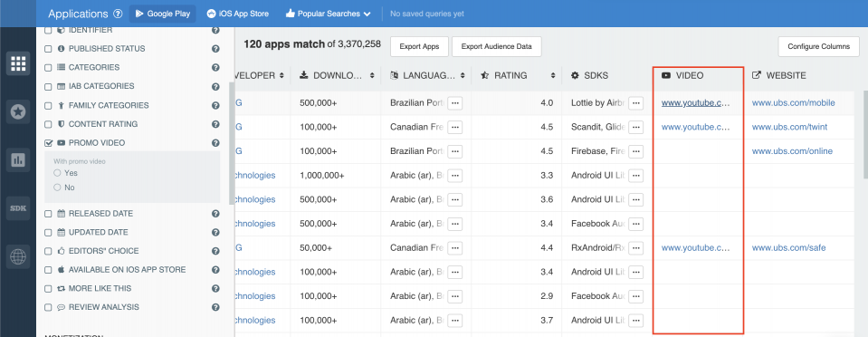Open the apps grid icon in sidebar
This screenshot has height=337, width=868.
point(18,63)
